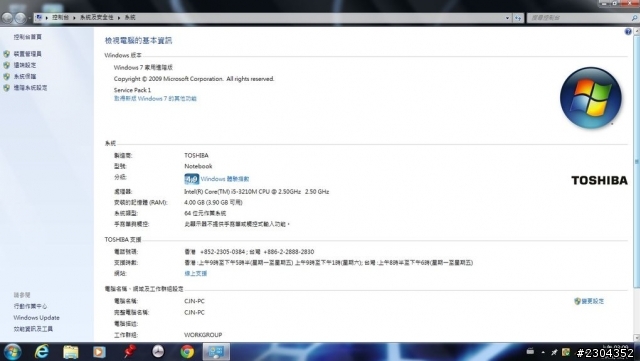
Task: Click the red pushpin taskbar icon
Action: (129, 351)
